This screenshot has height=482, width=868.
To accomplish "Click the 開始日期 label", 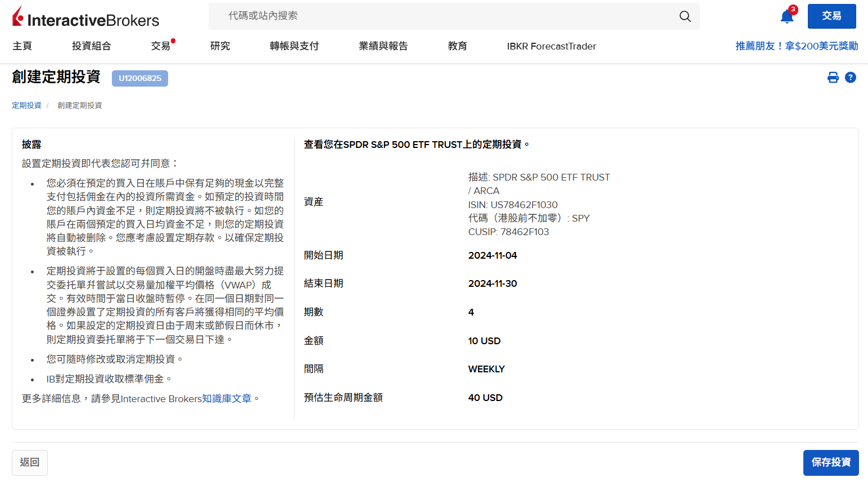I will point(324,255).
